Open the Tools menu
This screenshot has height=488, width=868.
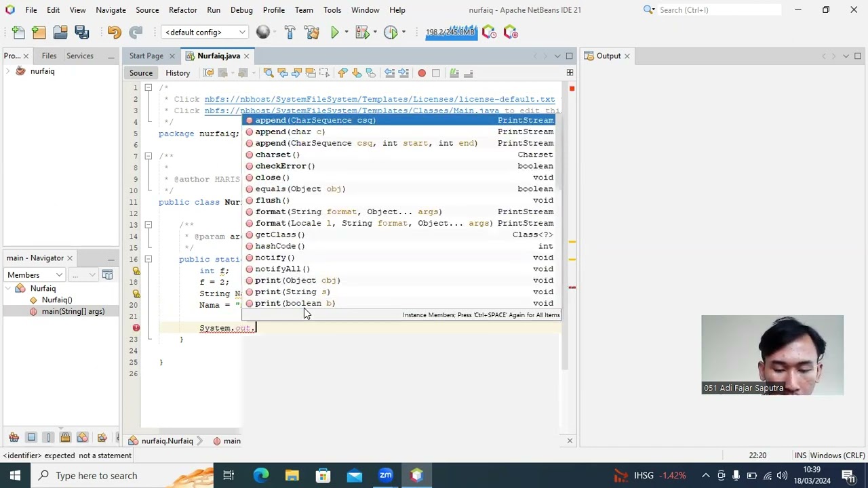click(332, 9)
